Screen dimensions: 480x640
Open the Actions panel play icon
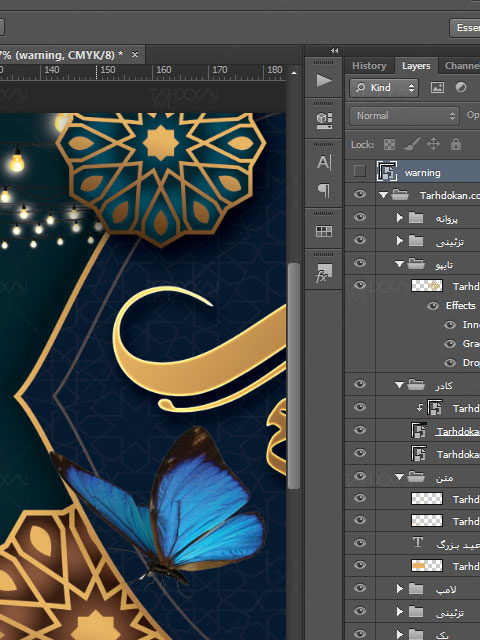pos(324,80)
